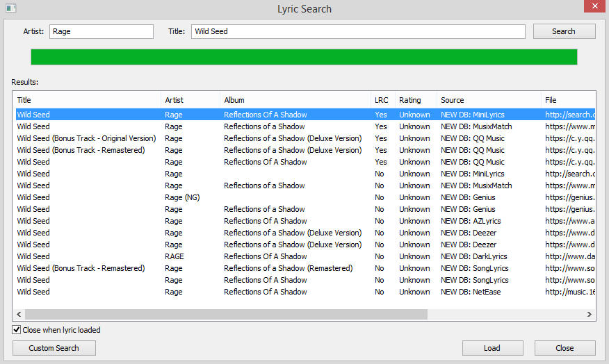This screenshot has width=609, height=364.
Task: Click the Close button at bottom
Action: (x=565, y=348)
